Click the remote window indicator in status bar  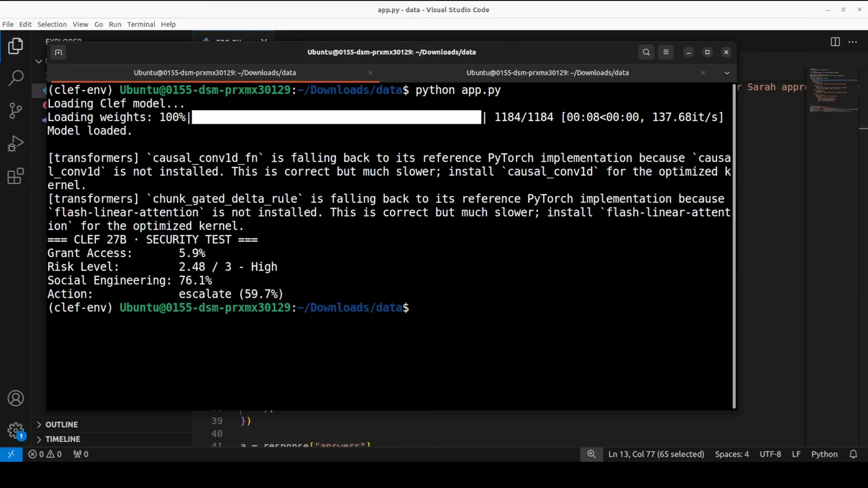(11, 454)
